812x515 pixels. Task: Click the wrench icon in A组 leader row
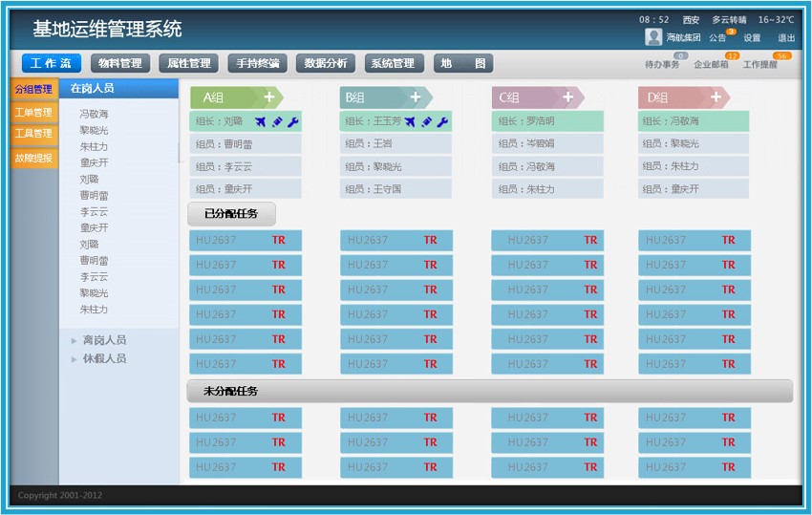pyautogui.click(x=292, y=122)
